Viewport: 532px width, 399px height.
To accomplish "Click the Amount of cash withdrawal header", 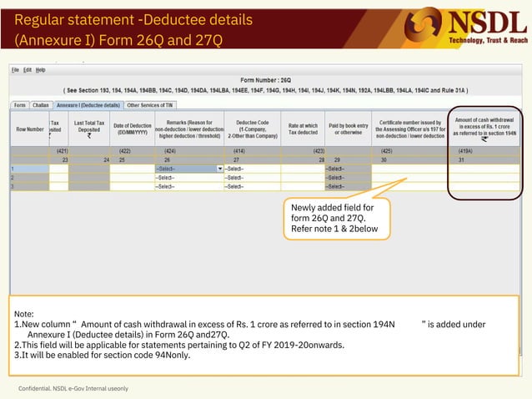I will point(484,129).
